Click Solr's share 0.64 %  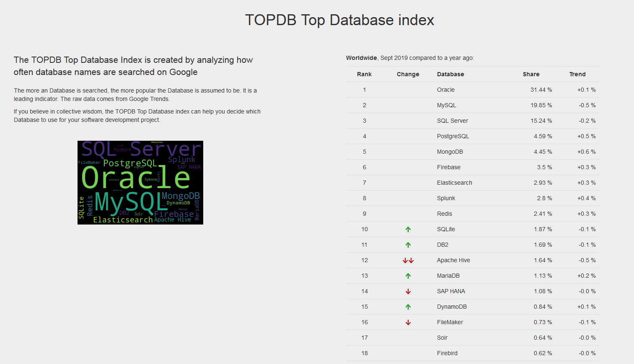[x=543, y=338]
